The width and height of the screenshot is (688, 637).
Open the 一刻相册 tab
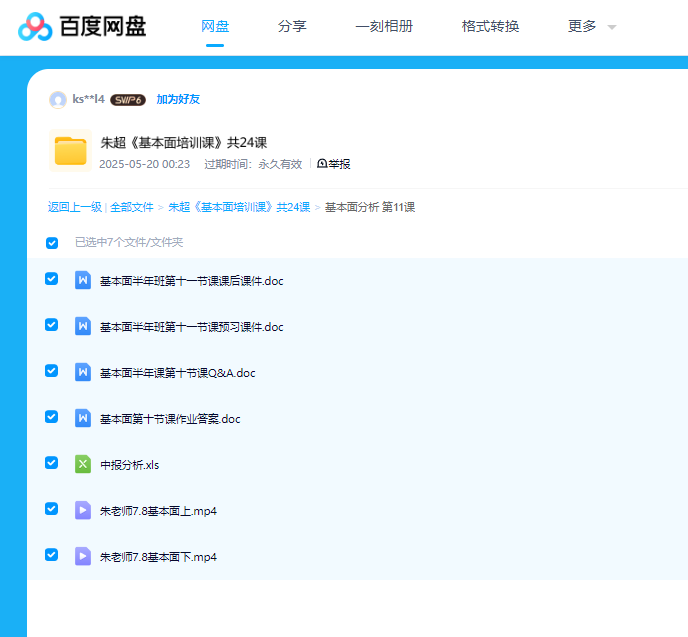coord(384,27)
